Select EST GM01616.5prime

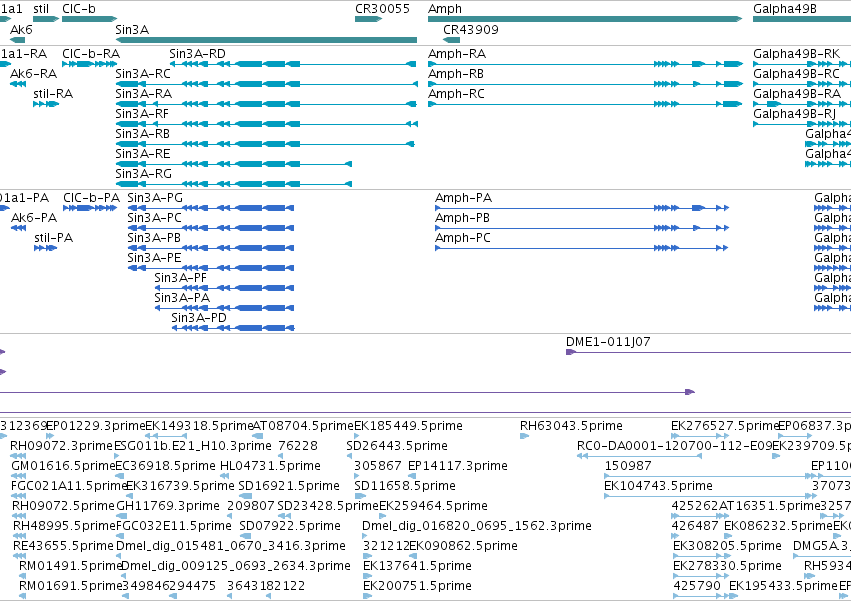[63, 466]
